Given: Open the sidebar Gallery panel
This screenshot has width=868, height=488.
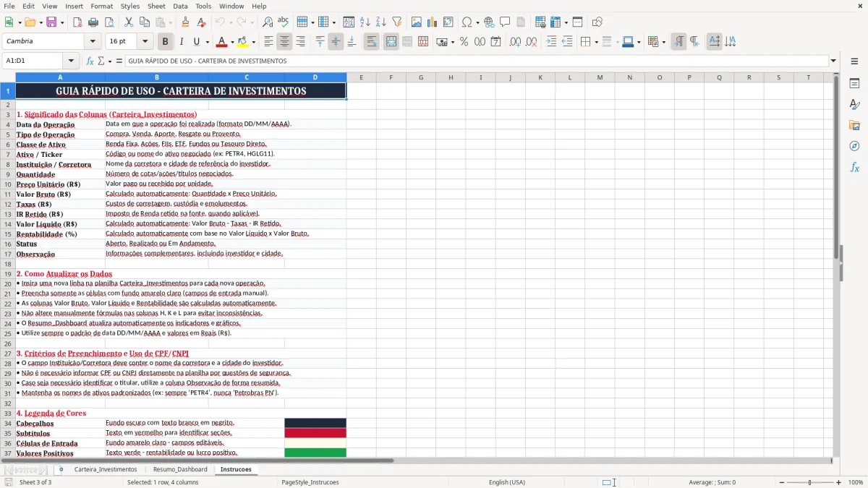Looking at the screenshot, I should coord(854,125).
